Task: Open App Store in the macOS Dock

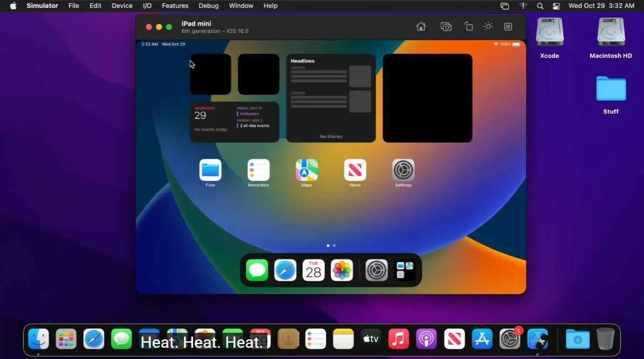Action: 482,339
